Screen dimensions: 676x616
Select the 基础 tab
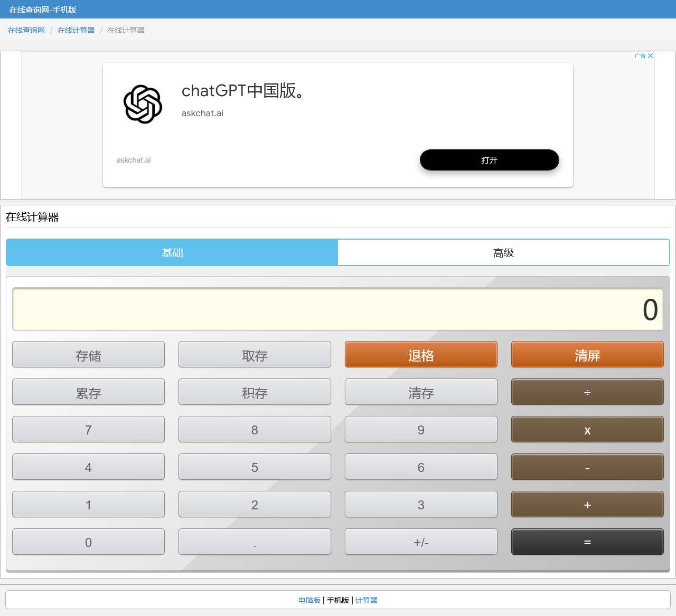click(172, 252)
